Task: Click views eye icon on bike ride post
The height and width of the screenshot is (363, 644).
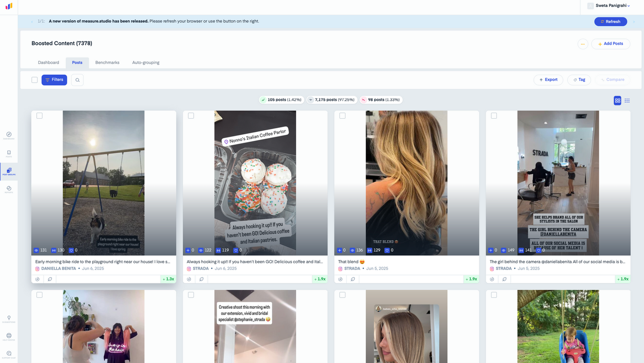Action: [37, 250]
